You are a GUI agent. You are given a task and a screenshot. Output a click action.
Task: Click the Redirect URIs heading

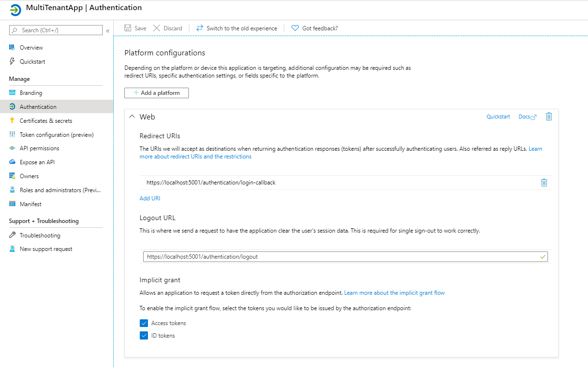click(x=160, y=136)
